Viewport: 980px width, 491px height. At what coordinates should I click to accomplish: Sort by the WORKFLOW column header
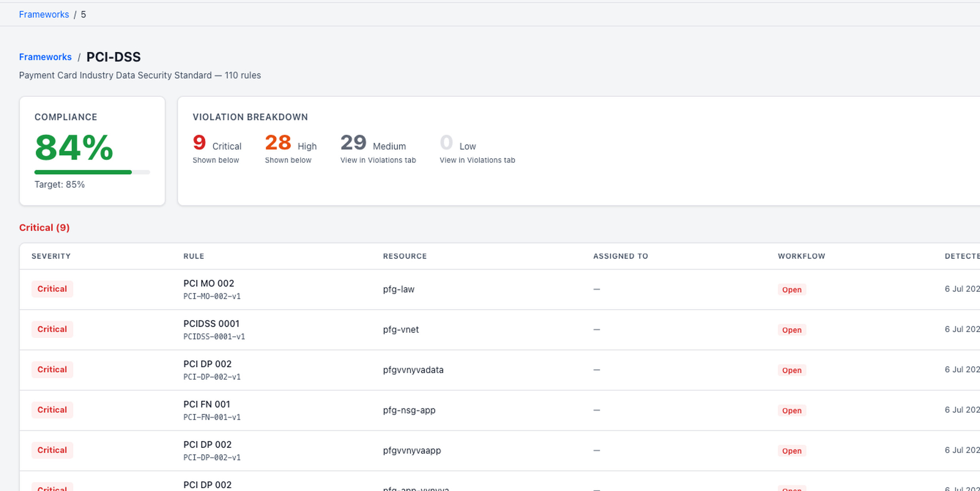click(801, 256)
